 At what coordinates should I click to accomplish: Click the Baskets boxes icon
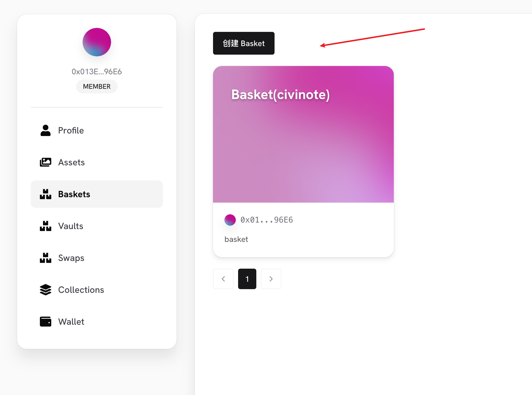tap(46, 194)
